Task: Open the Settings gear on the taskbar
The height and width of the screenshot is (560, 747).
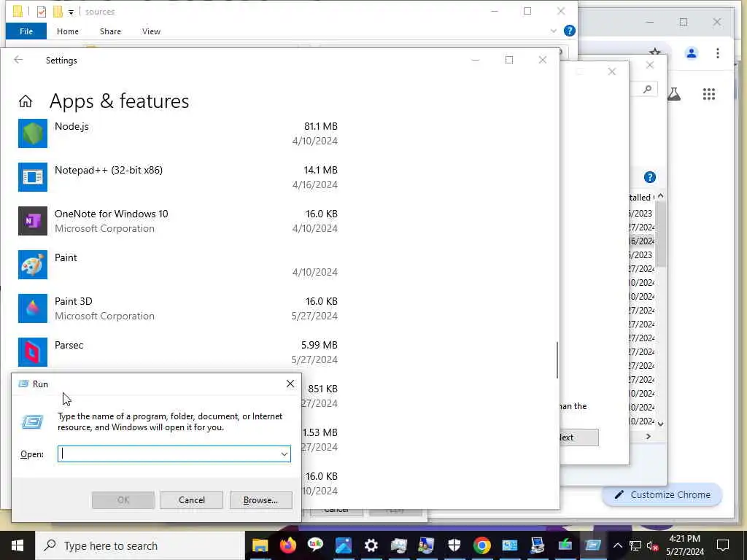Action: (x=371, y=545)
